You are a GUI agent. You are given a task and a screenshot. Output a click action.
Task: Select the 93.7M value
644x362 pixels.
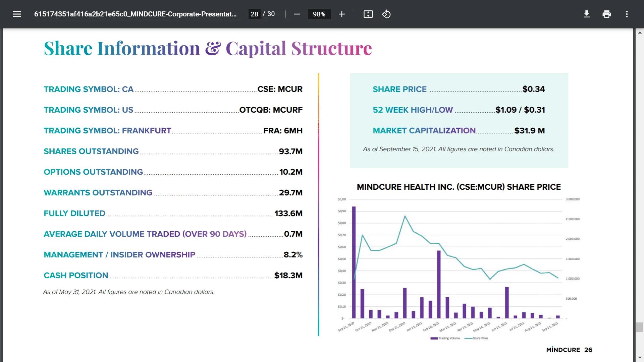coord(290,151)
